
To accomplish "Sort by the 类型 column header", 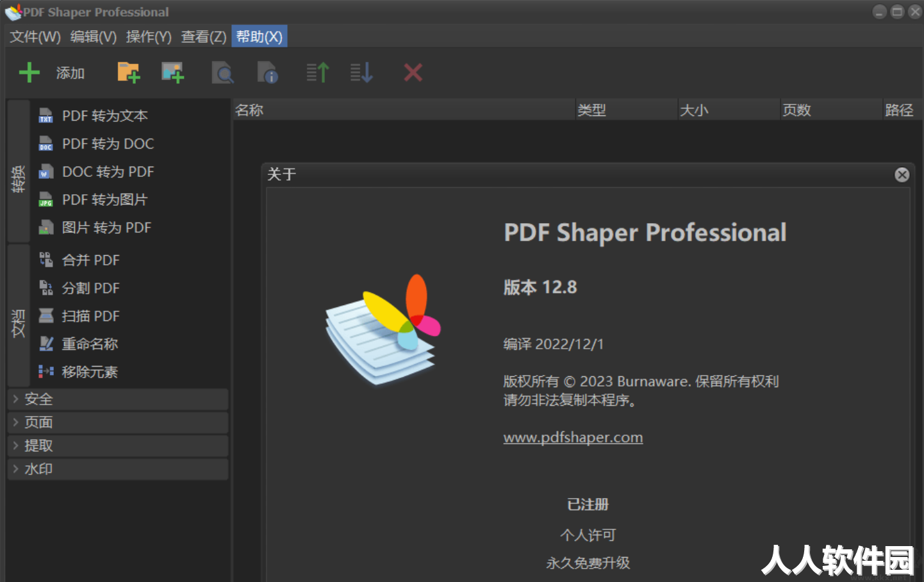I will [627, 110].
